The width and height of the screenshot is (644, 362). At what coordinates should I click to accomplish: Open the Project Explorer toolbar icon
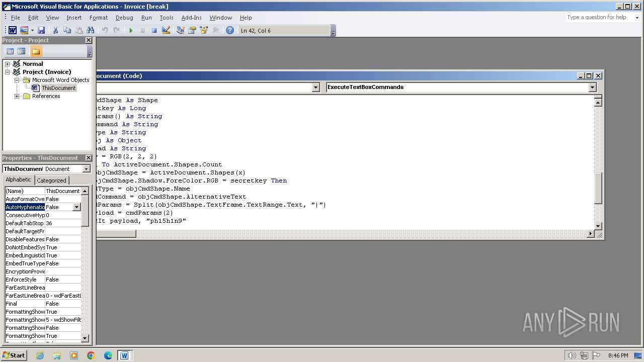pos(181,30)
